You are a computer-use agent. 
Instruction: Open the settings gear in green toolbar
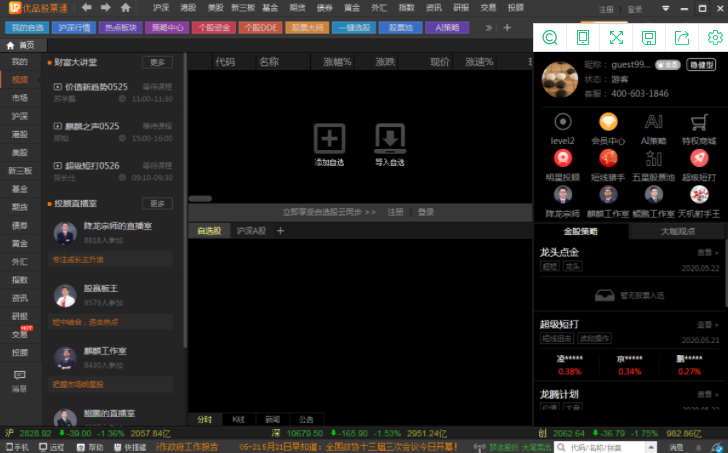tap(714, 38)
